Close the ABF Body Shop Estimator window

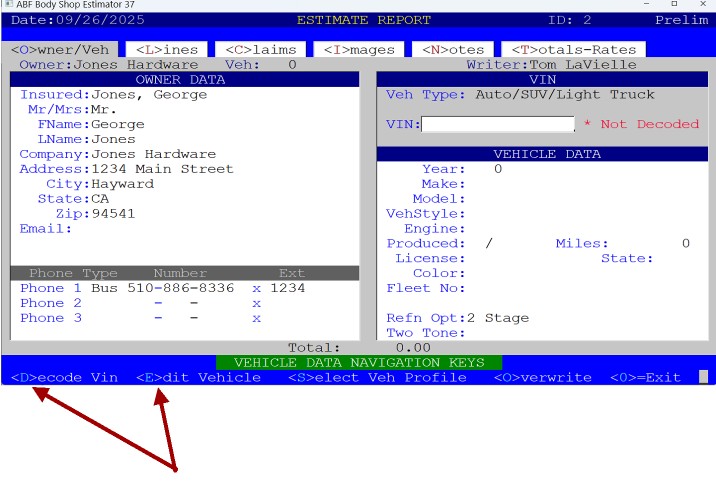click(x=701, y=5)
